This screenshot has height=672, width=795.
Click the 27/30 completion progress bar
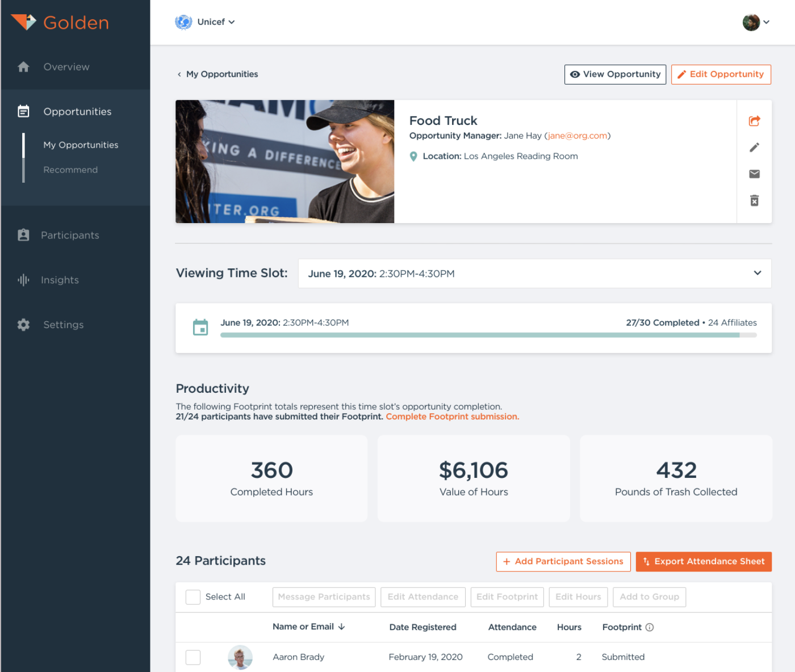point(488,335)
